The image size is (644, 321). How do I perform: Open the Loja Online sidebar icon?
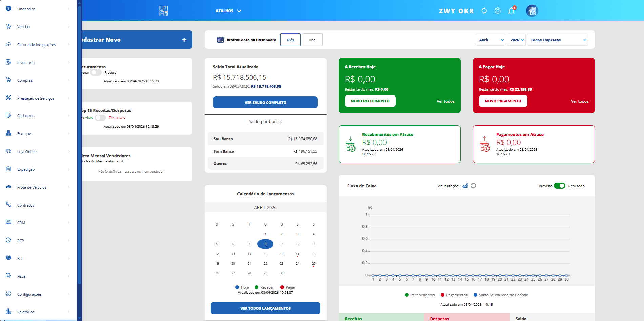click(8, 151)
